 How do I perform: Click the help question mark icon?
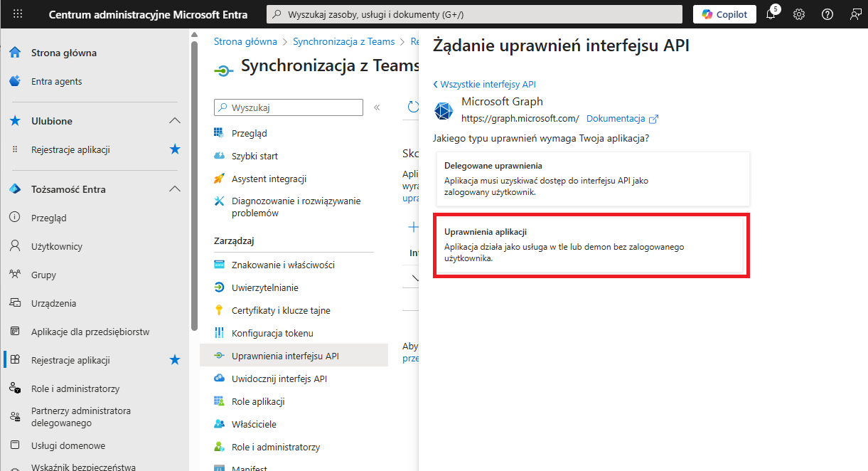pyautogui.click(x=827, y=14)
